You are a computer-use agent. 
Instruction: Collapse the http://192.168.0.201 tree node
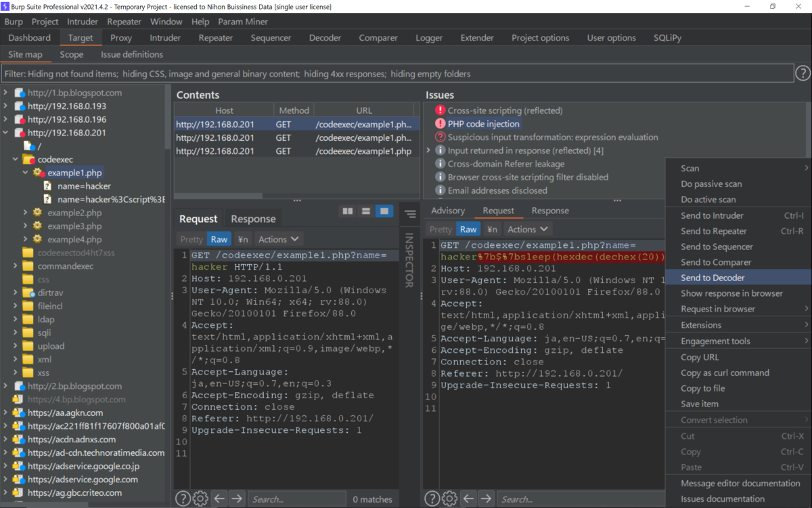click(6, 133)
